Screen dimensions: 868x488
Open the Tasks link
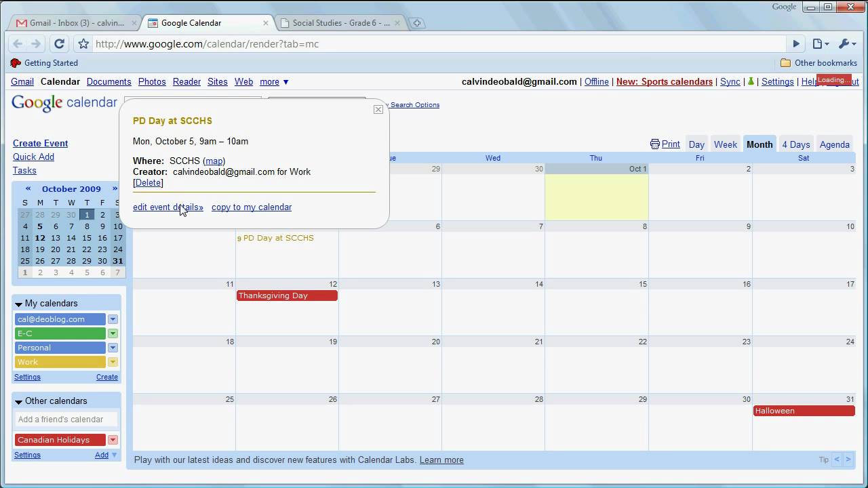(x=24, y=170)
